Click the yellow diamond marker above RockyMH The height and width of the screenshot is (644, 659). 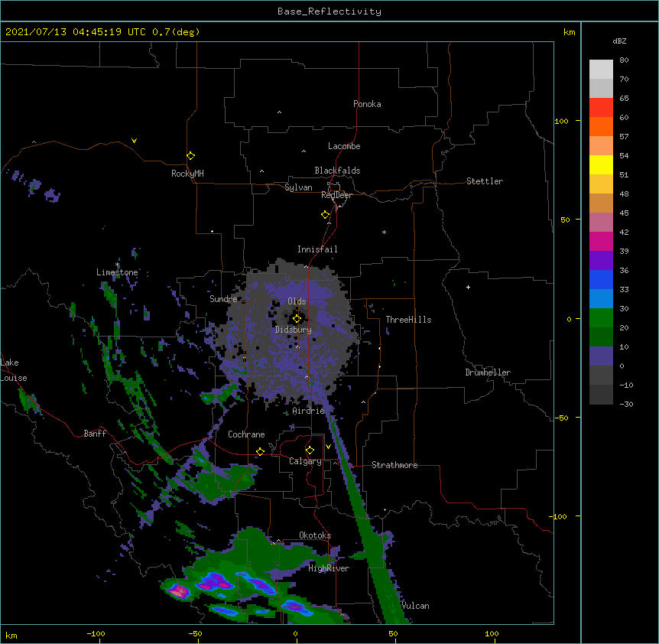click(190, 156)
